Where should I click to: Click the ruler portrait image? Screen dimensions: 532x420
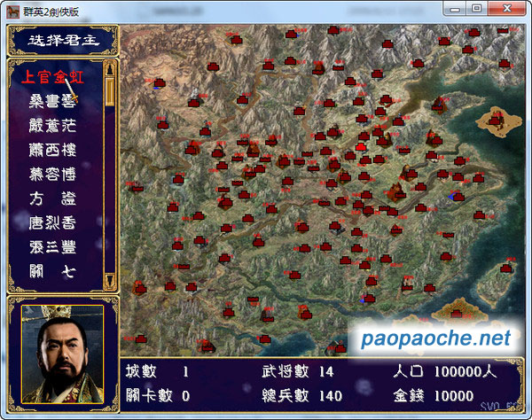point(62,354)
